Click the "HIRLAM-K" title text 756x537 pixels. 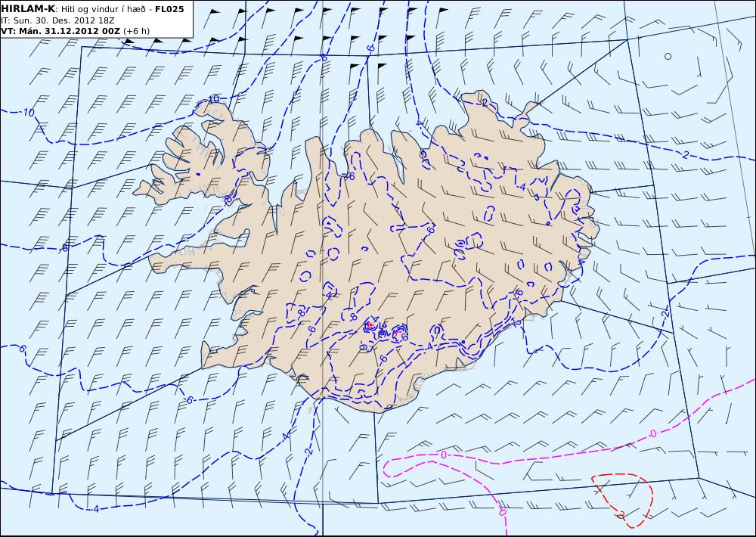point(28,9)
